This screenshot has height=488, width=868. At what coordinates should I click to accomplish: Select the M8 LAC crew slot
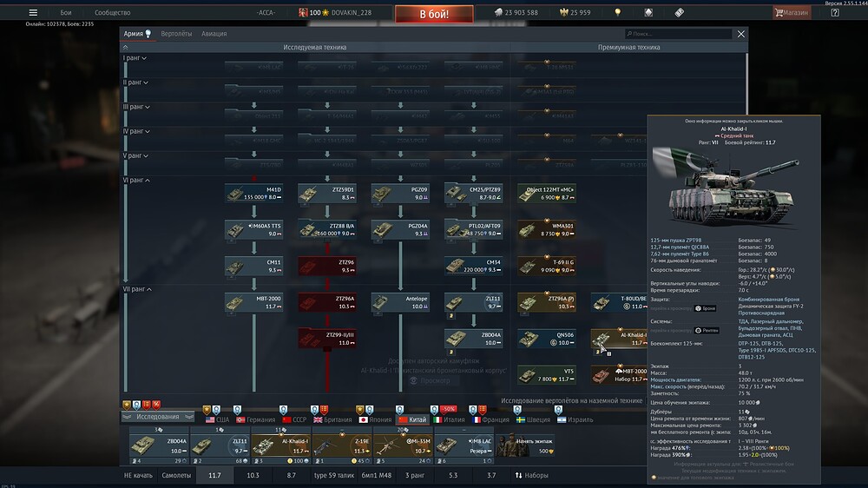pyautogui.click(x=464, y=446)
